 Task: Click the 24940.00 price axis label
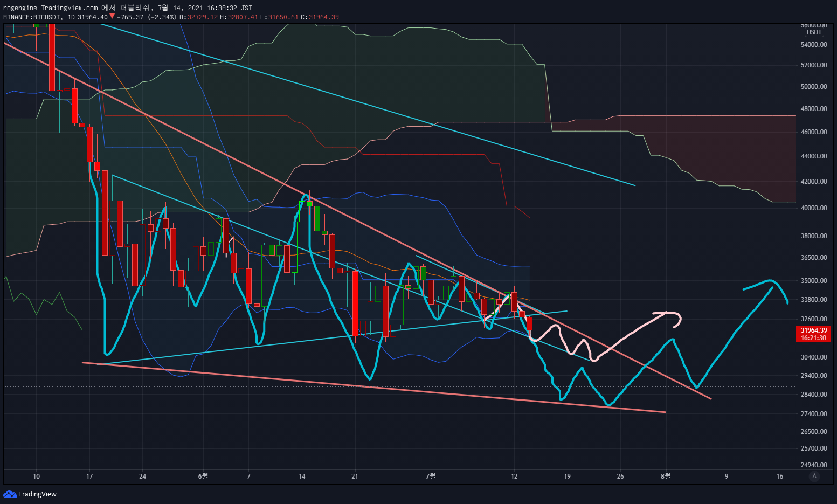tap(814, 465)
